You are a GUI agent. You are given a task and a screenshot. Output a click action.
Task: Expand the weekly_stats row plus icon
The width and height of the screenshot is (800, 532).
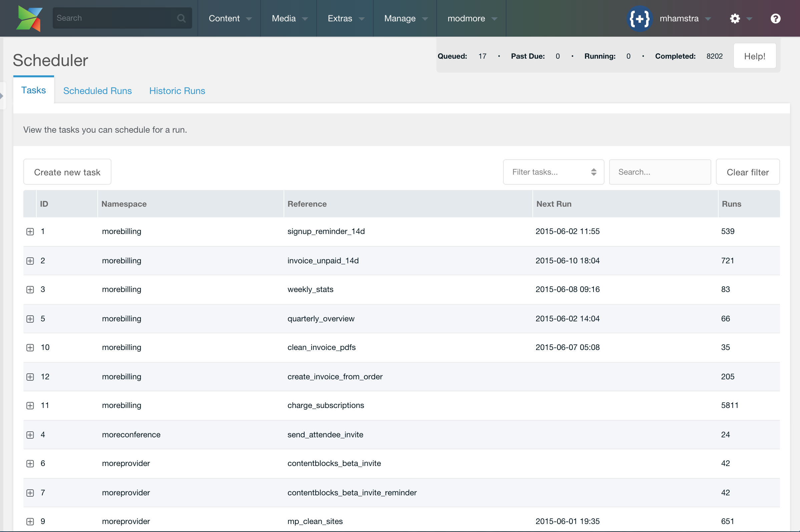(30, 290)
